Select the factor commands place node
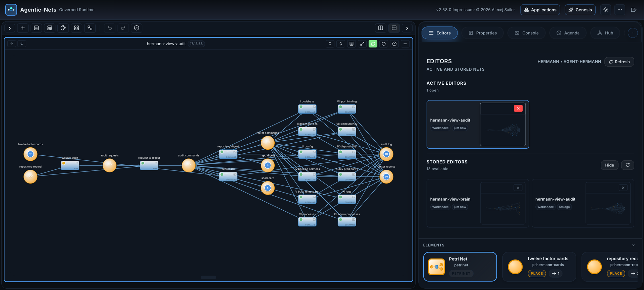 coord(268,143)
